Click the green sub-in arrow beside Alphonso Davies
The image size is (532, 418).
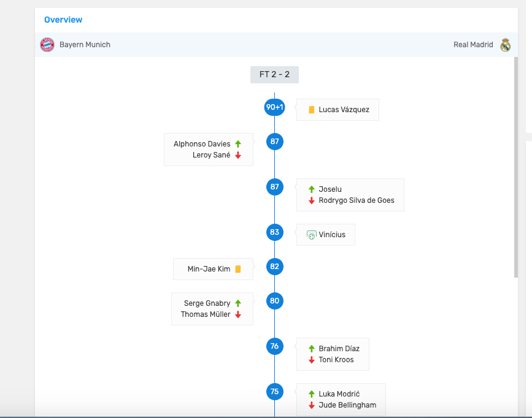pos(238,144)
